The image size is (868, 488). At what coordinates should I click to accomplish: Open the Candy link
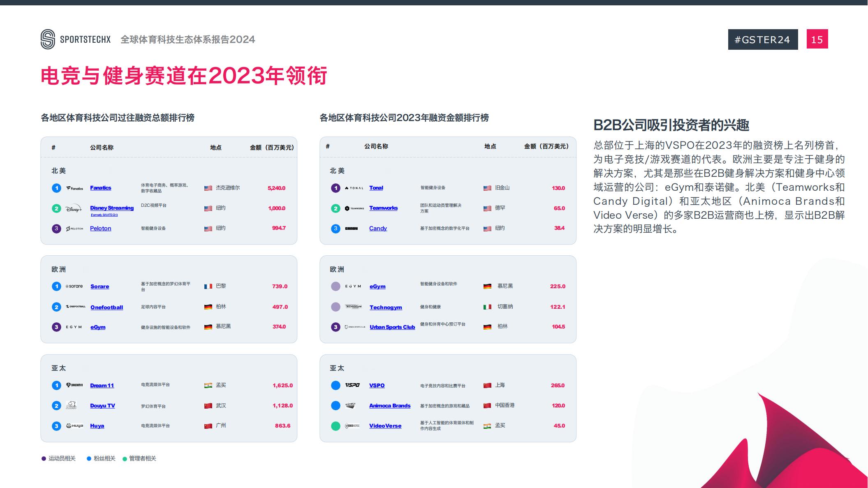tap(378, 228)
